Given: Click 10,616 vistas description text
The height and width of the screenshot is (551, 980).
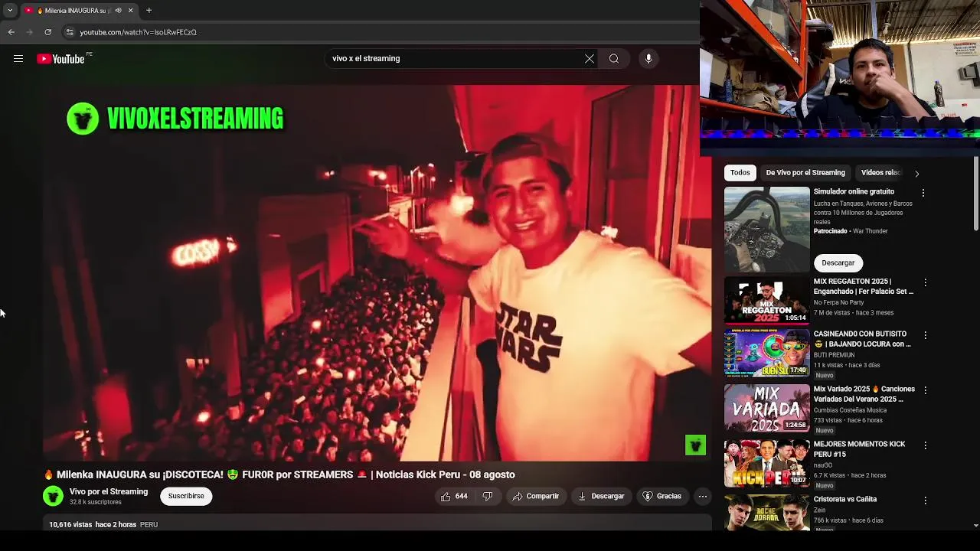Looking at the screenshot, I should [x=93, y=524].
